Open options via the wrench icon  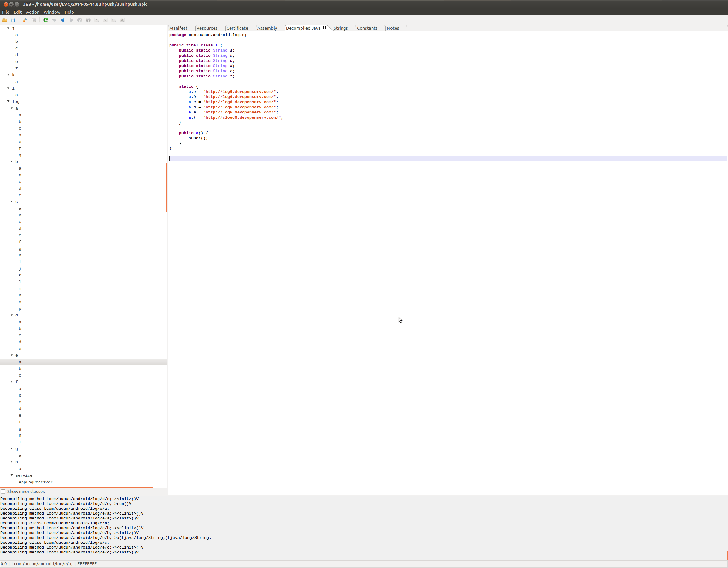pos(25,20)
